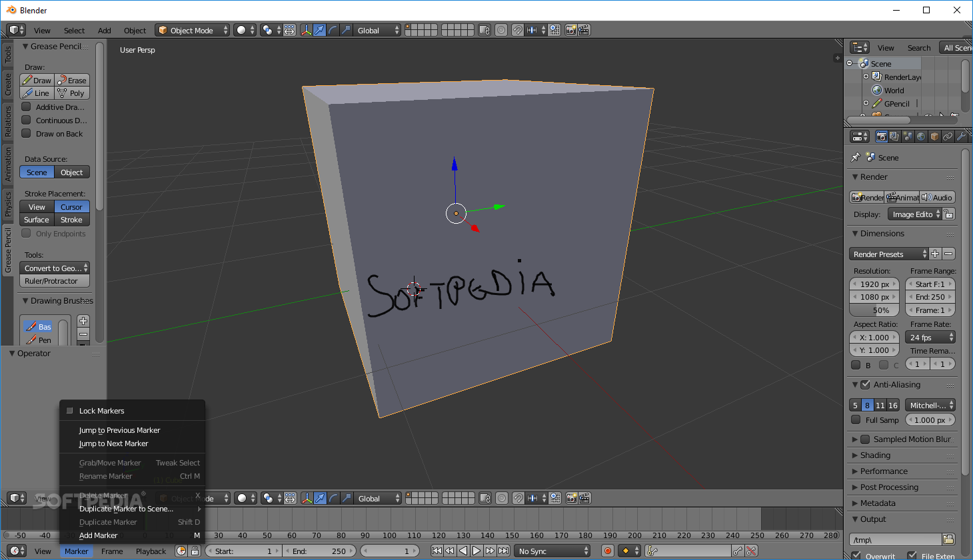The height and width of the screenshot is (560, 973).
Task: Add a new drawing brush with plus
Action: [83, 320]
